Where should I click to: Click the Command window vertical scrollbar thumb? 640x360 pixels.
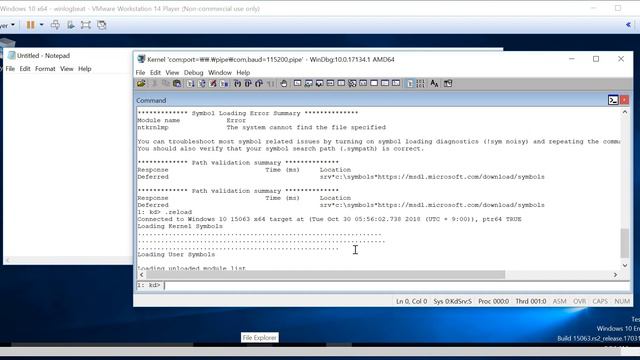point(624,243)
